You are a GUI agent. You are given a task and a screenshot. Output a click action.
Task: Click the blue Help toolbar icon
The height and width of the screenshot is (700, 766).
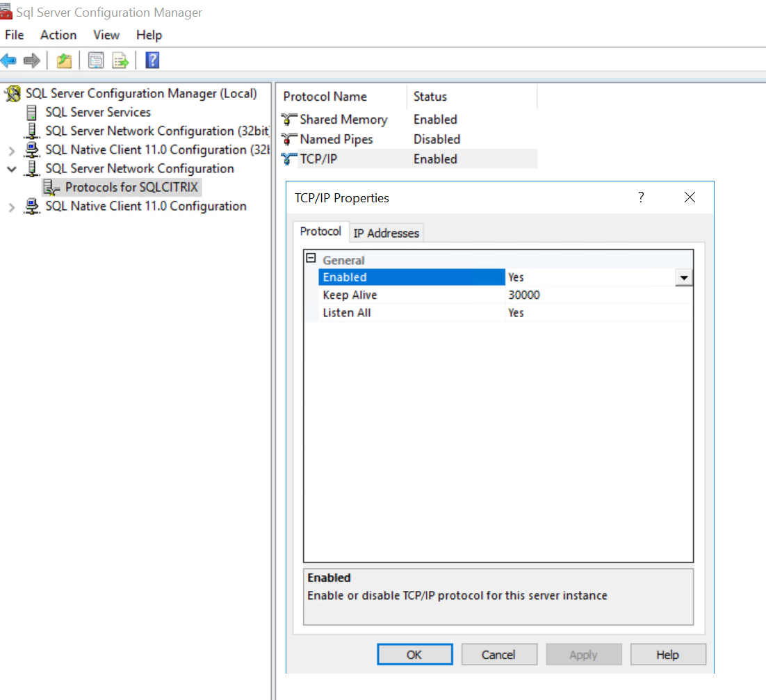(x=152, y=60)
